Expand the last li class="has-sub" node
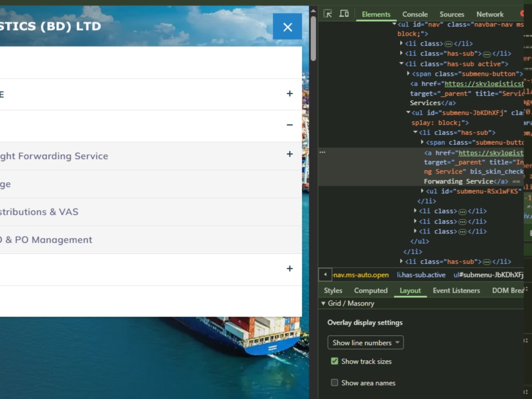The image size is (532, 399). click(x=401, y=261)
